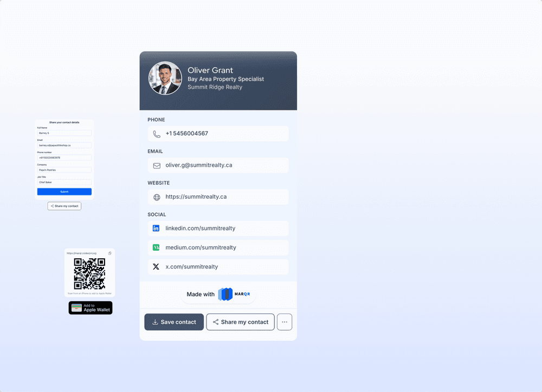Click the website globe icon
This screenshot has width=542, height=392.
(157, 197)
